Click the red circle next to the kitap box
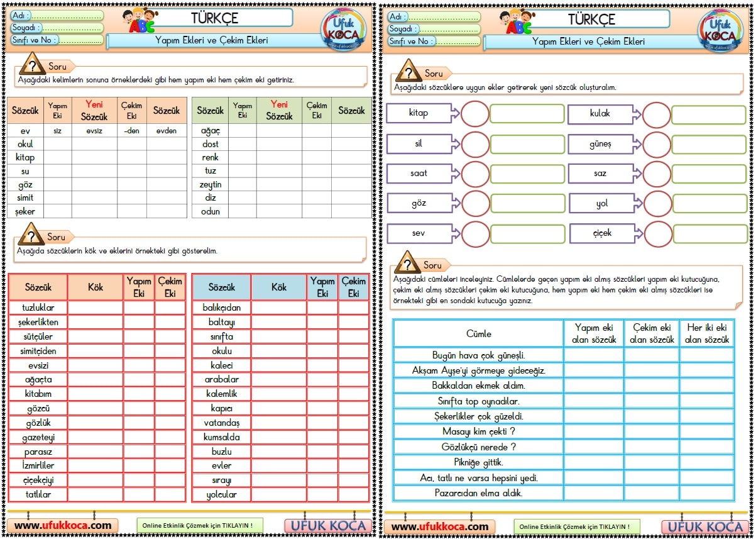 pyautogui.click(x=474, y=114)
